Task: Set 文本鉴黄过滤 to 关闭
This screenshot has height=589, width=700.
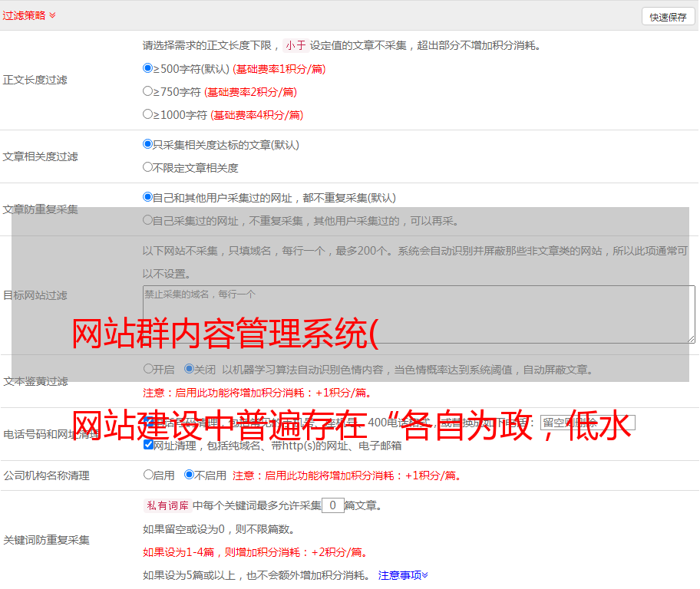Action: click(x=189, y=369)
